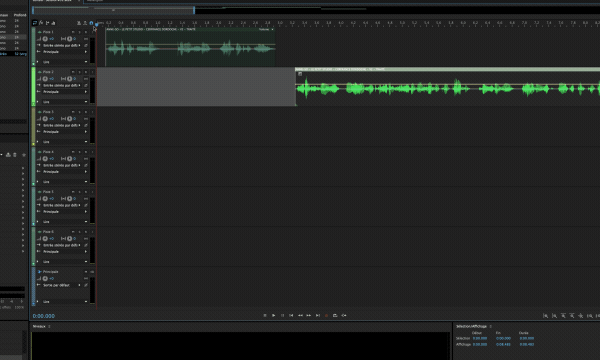Click the star icon in left panel
600x360 pixels.
[24, 155]
